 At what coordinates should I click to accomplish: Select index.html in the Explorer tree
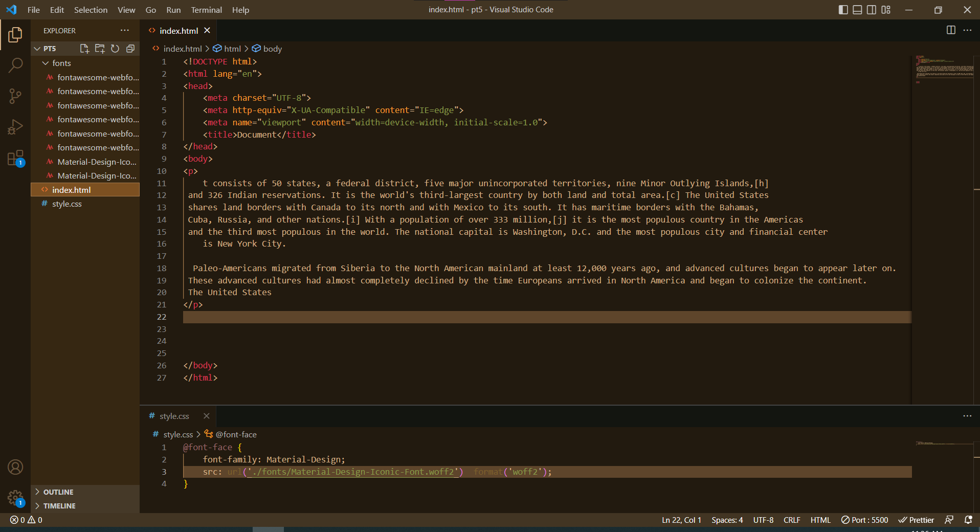(85, 190)
